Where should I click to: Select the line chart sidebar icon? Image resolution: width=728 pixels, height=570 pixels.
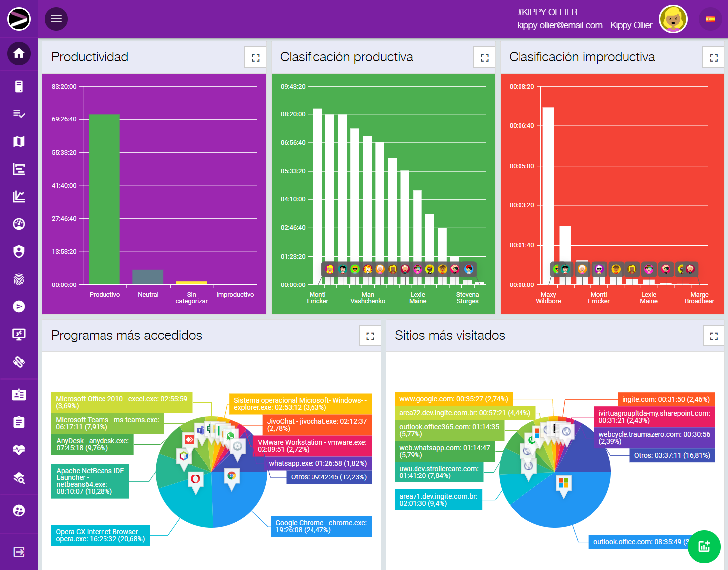[x=19, y=197]
